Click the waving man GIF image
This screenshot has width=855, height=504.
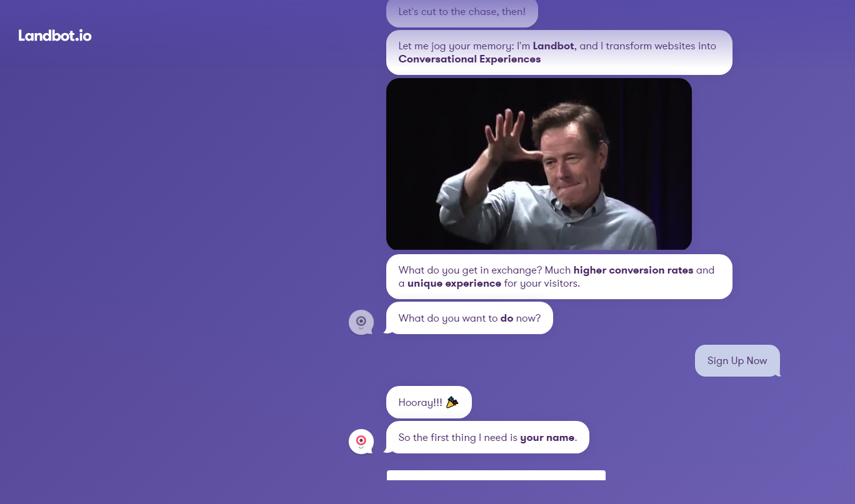coord(539,164)
